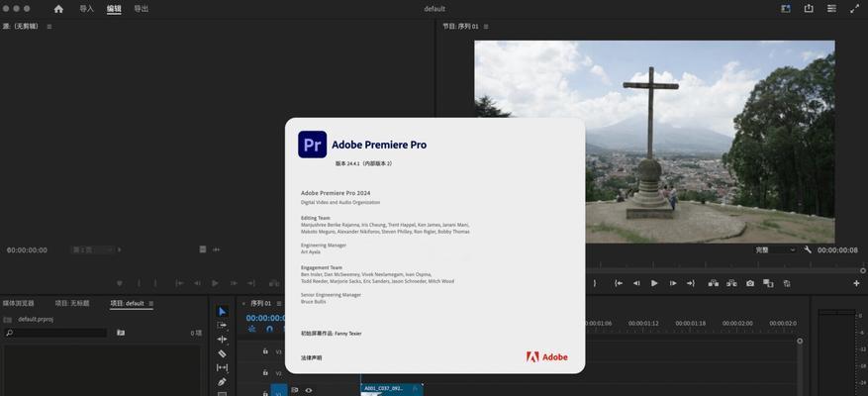
Task: Open the 序列 01 timeline panel menu
Action: [279, 304]
